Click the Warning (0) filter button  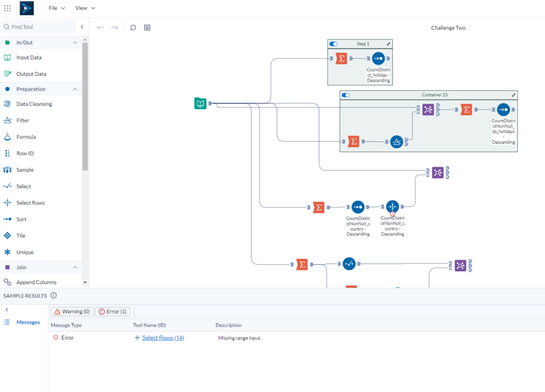71,312
